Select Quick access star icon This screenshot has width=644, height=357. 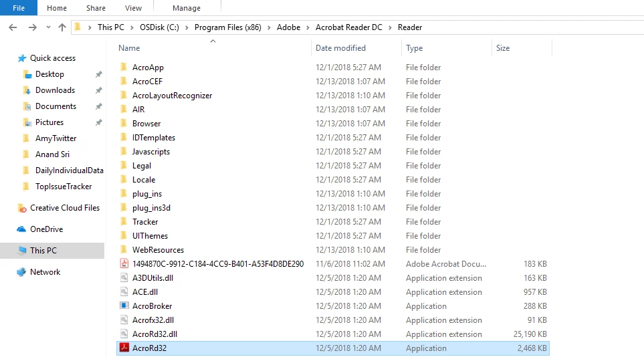(x=22, y=58)
